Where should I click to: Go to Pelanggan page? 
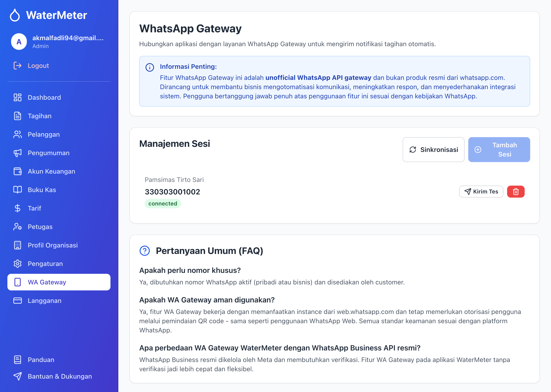click(x=59, y=134)
